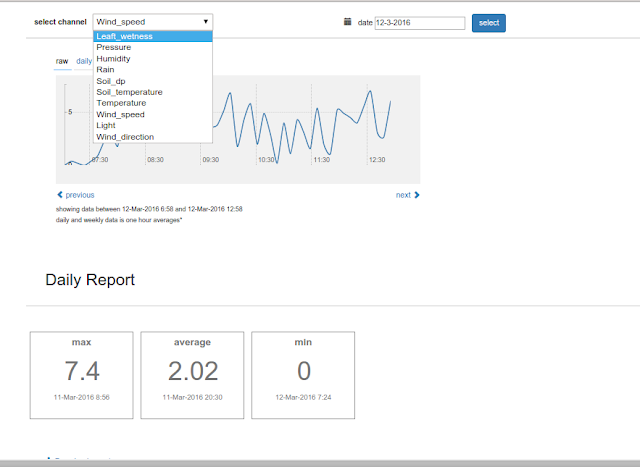640x467 pixels.
Task: Click the 11:30 axis label on chart
Action: coord(322,160)
